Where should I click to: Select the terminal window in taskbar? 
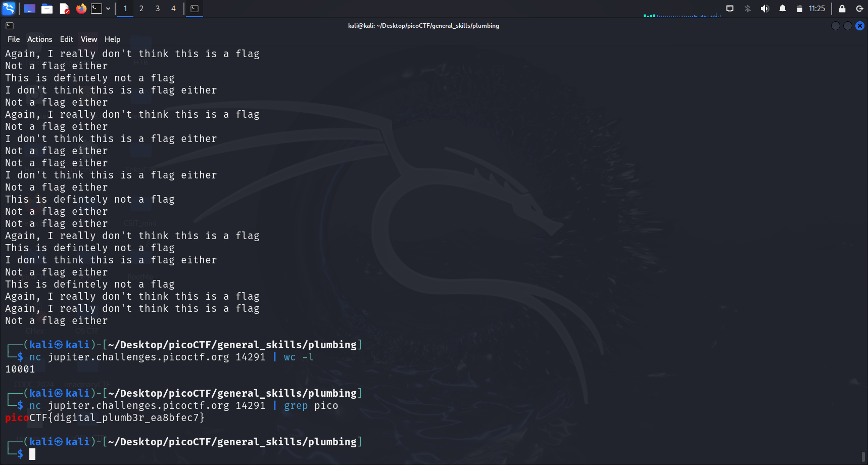[x=195, y=9]
